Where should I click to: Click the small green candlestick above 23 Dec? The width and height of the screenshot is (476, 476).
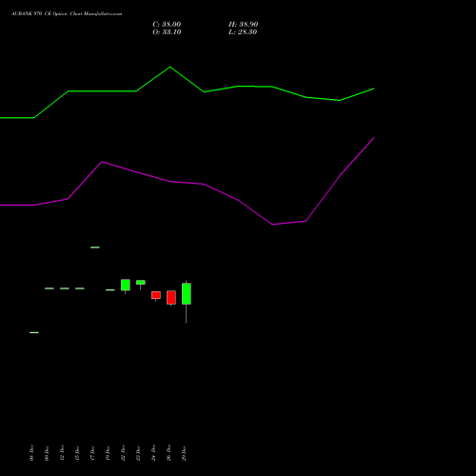coord(141,283)
